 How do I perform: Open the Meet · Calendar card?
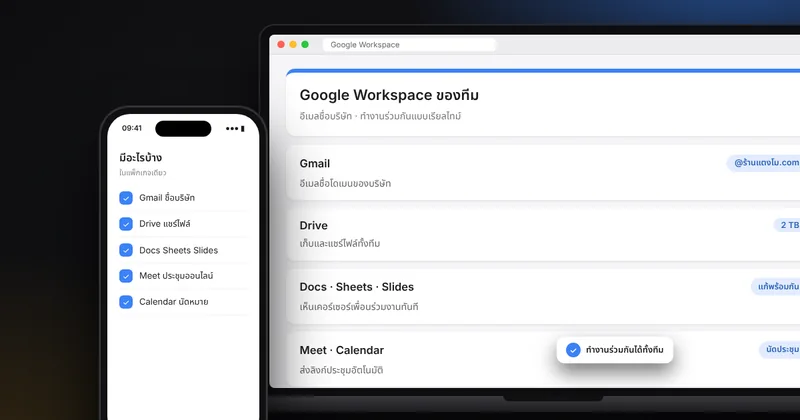(543, 359)
